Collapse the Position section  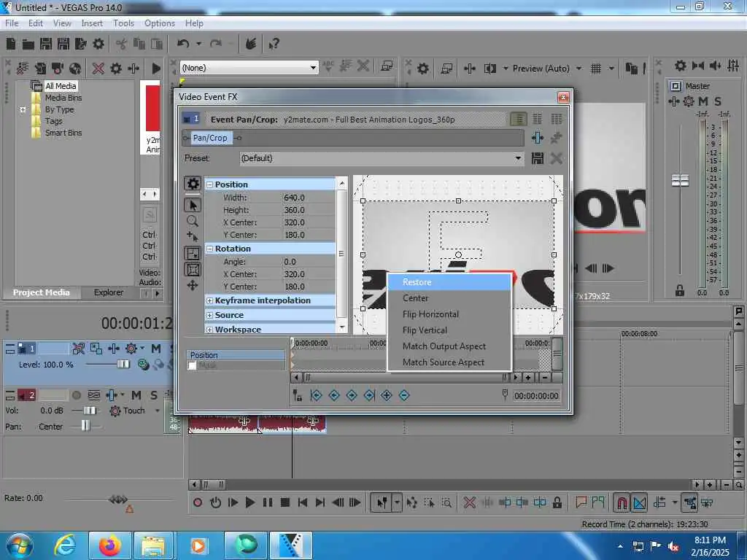tap(209, 184)
